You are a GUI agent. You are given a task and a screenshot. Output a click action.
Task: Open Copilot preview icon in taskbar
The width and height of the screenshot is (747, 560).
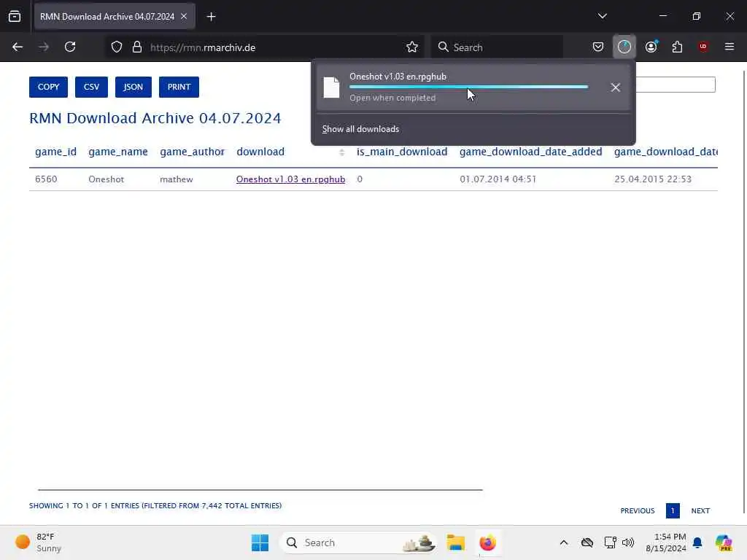[x=724, y=542]
